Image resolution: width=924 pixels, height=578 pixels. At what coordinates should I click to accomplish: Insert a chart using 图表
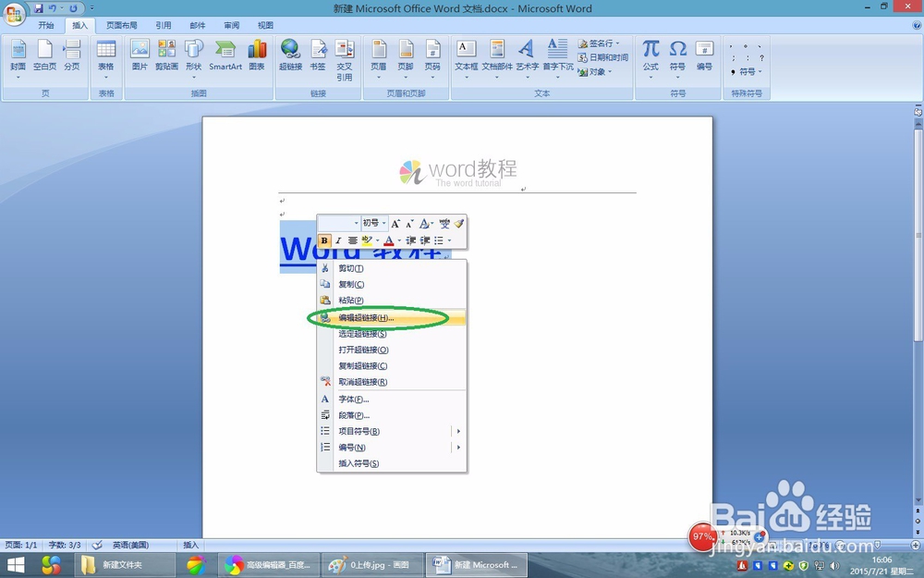[257, 55]
